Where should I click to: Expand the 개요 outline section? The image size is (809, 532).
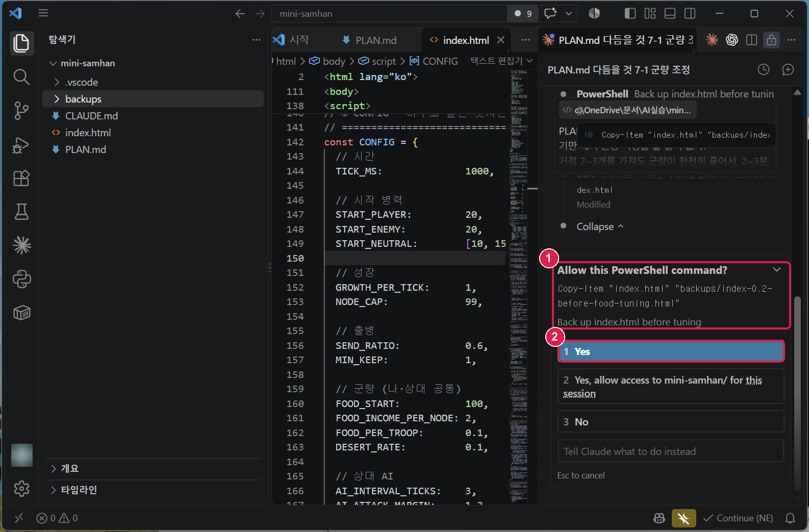[53, 469]
